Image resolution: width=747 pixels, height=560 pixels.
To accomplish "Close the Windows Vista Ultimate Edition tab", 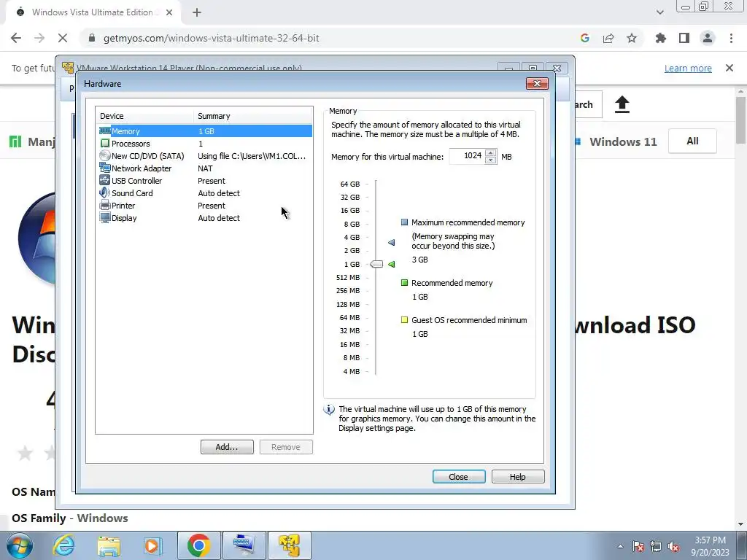I will pyautogui.click(x=169, y=12).
